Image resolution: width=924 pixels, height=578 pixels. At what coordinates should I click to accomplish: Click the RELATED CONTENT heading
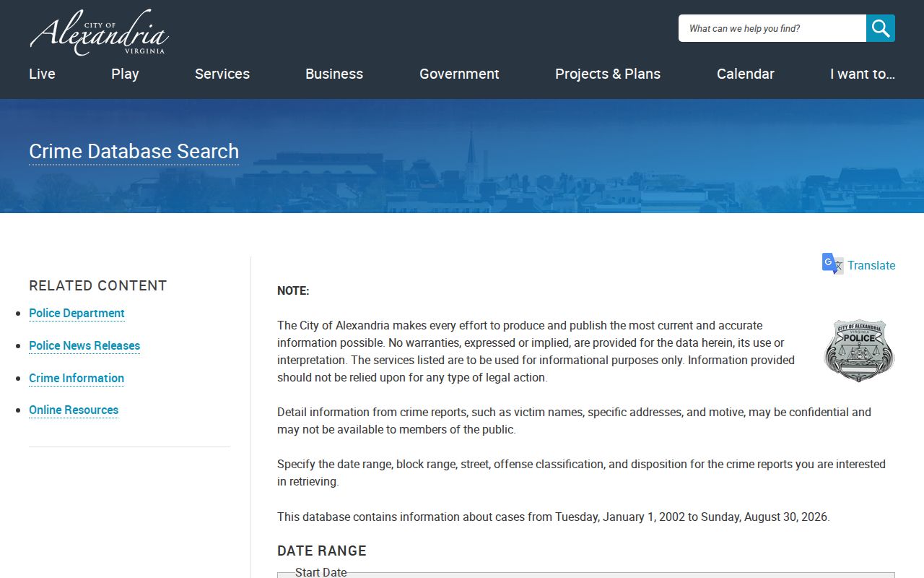(98, 285)
